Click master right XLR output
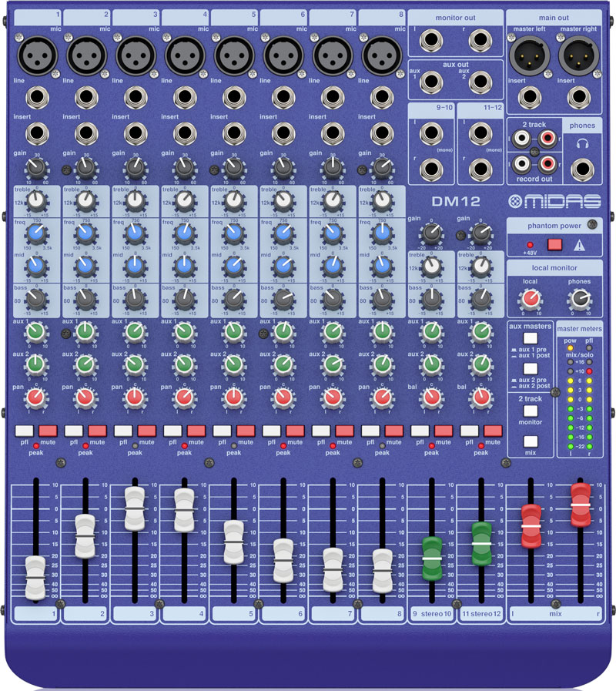The image size is (616, 691). point(579,56)
